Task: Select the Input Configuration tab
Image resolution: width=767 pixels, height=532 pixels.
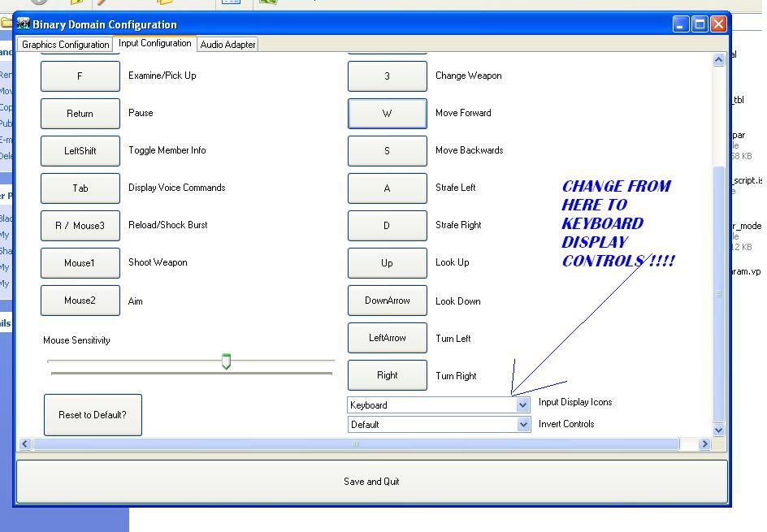Action: pyautogui.click(x=155, y=43)
